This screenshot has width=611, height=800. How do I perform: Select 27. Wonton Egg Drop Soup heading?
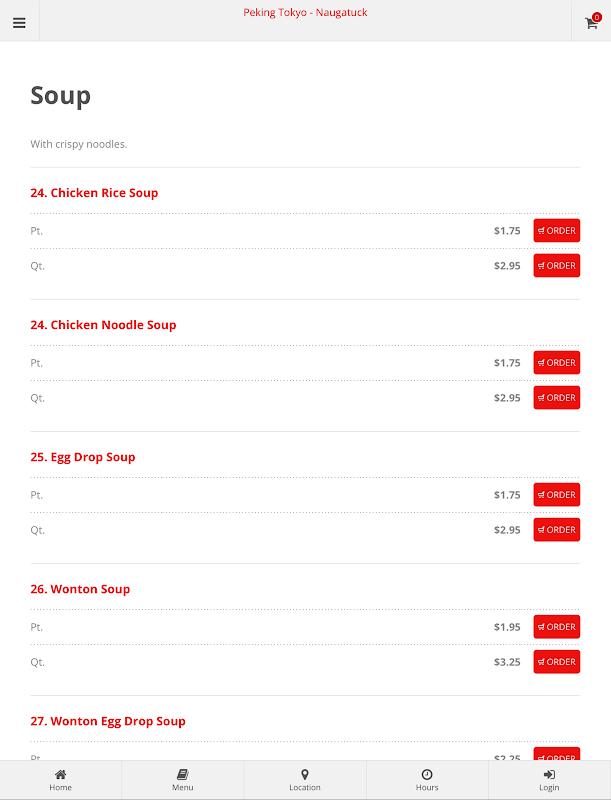click(x=108, y=721)
